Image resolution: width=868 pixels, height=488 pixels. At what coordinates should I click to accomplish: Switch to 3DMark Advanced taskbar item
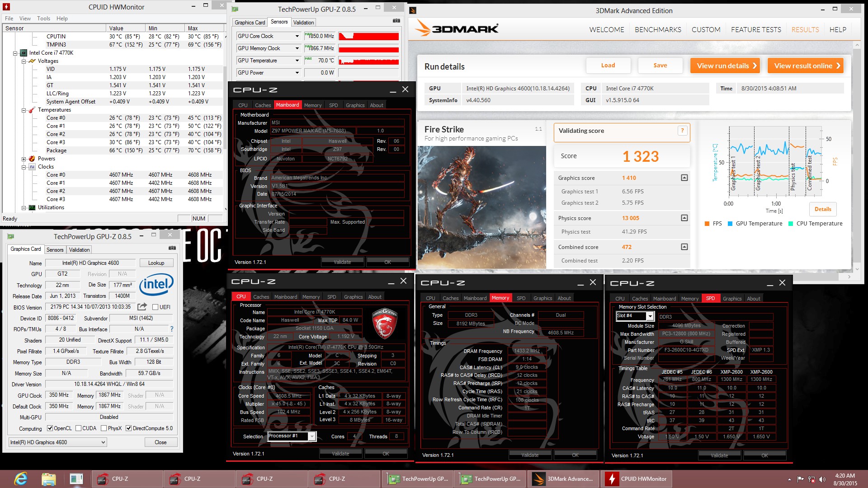pos(563,479)
